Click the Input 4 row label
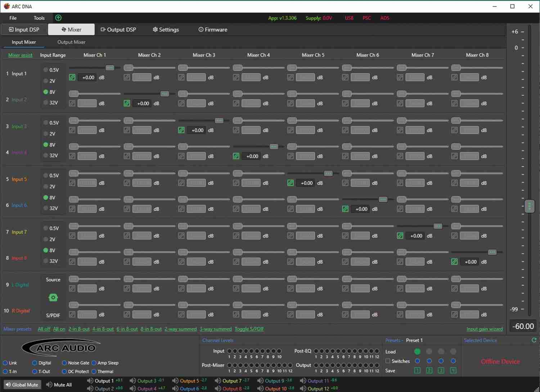 click(x=19, y=152)
